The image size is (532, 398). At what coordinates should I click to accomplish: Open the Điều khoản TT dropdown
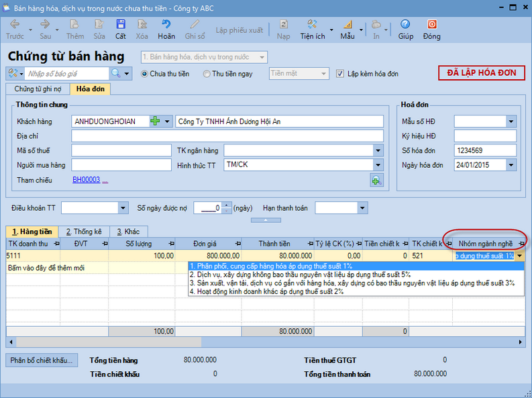123,208
